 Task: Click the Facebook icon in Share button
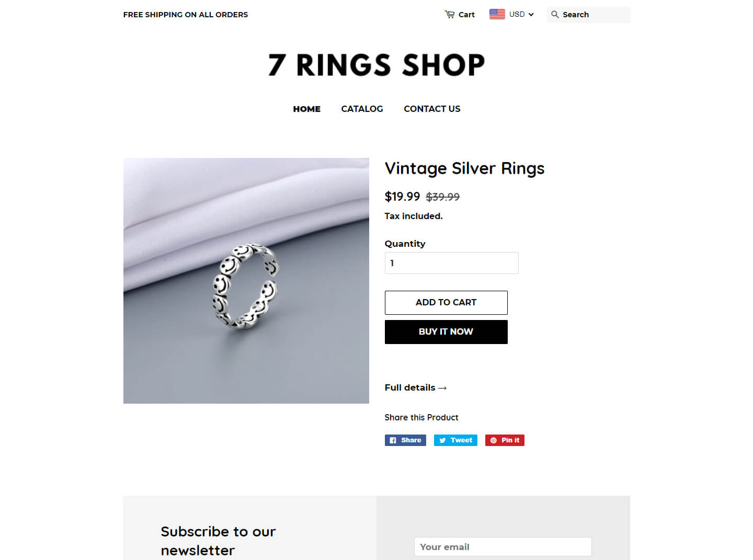(393, 440)
